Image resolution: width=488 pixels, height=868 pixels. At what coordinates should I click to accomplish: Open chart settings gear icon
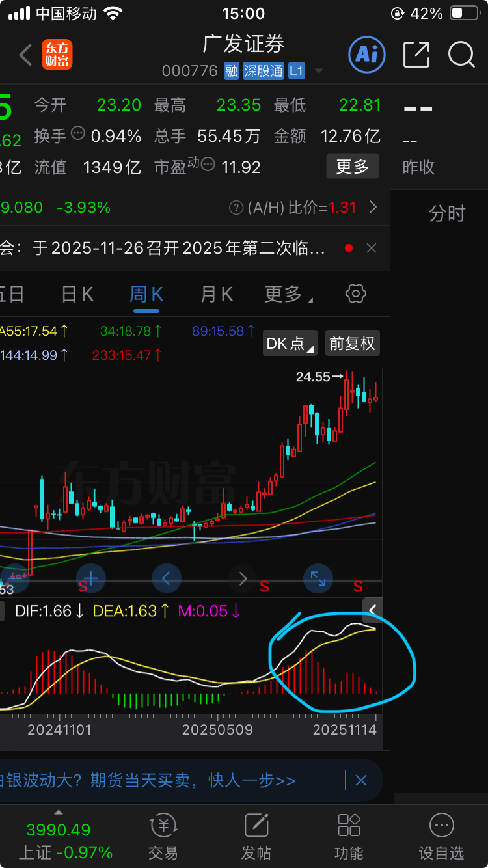point(356,293)
